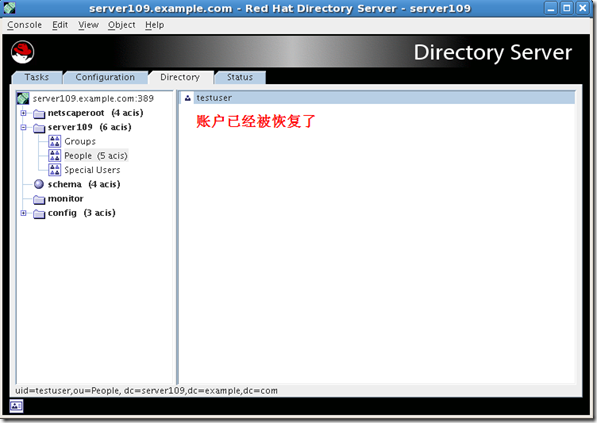This screenshot has width=597, height=423.
Task: Select the Directory tab
Action: [x=180, y=77]
